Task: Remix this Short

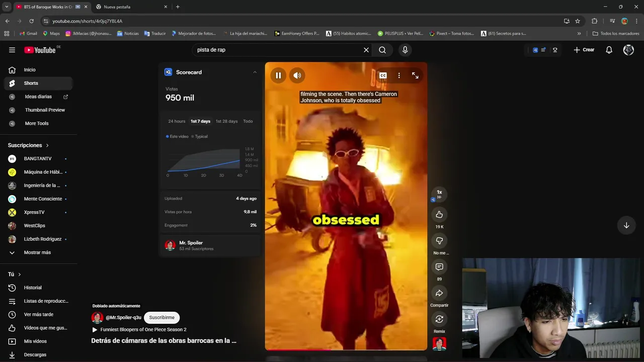Action: pyautogui.click(x=439, y=319)
